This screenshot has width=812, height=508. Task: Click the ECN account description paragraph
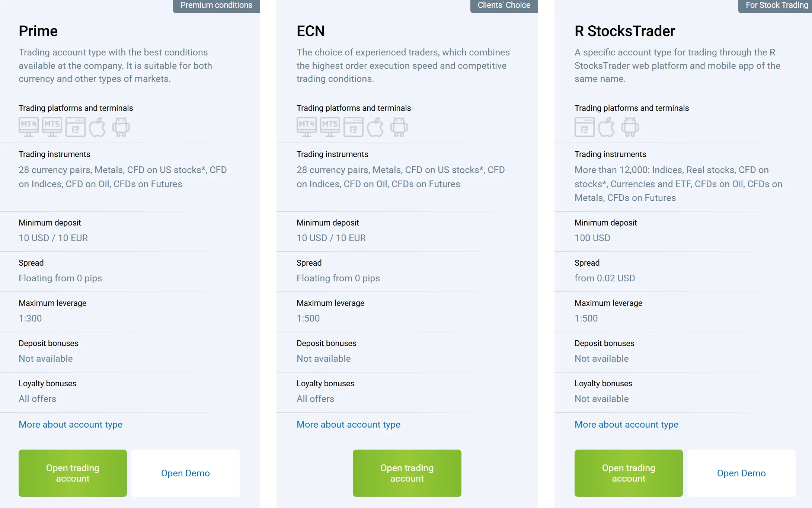(x=403, y=66)
